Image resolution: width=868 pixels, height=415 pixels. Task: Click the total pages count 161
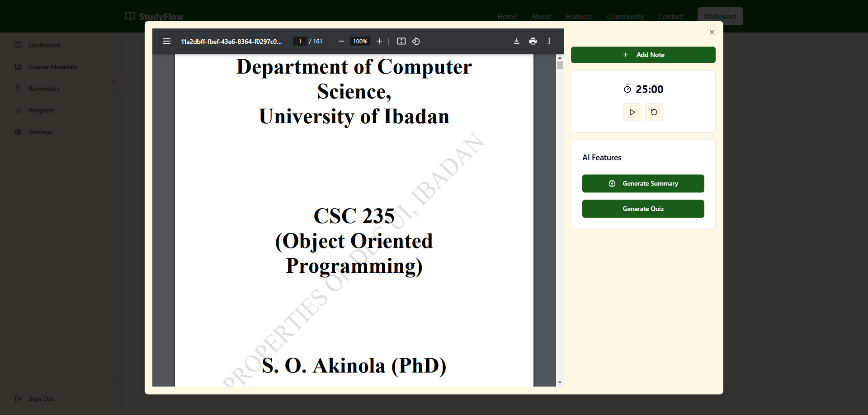(x=318, y=41)
